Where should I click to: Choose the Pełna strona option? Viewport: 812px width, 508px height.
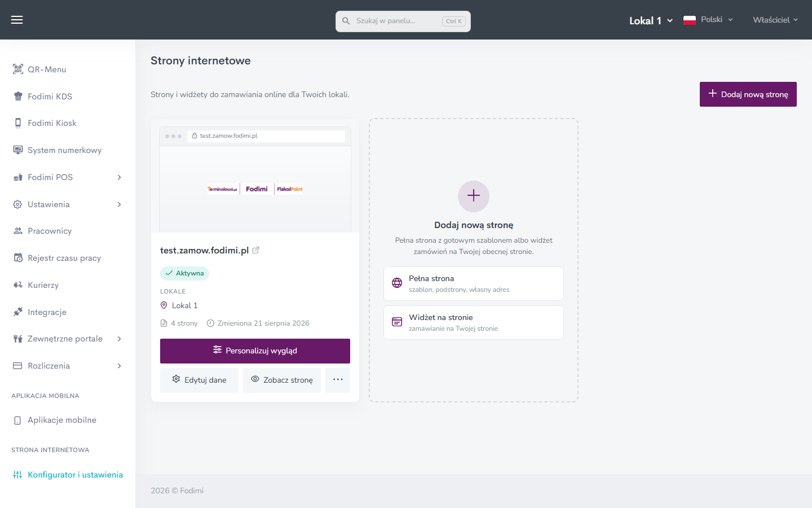[474, 283]
